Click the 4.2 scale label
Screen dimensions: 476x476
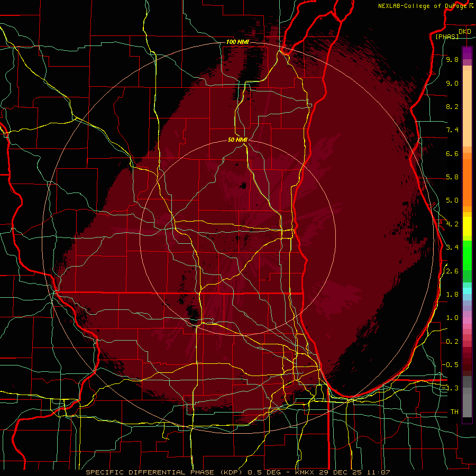(x=452, y=224)
